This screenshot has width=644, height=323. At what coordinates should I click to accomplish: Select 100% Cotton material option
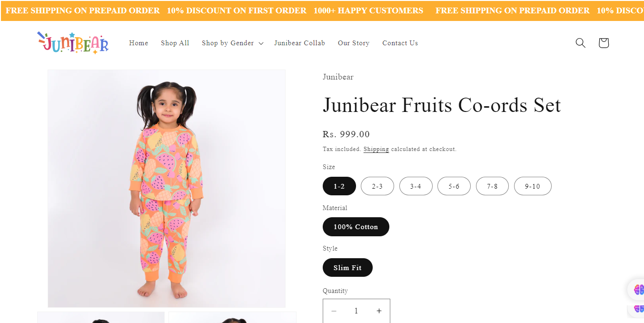pos(356,227)
